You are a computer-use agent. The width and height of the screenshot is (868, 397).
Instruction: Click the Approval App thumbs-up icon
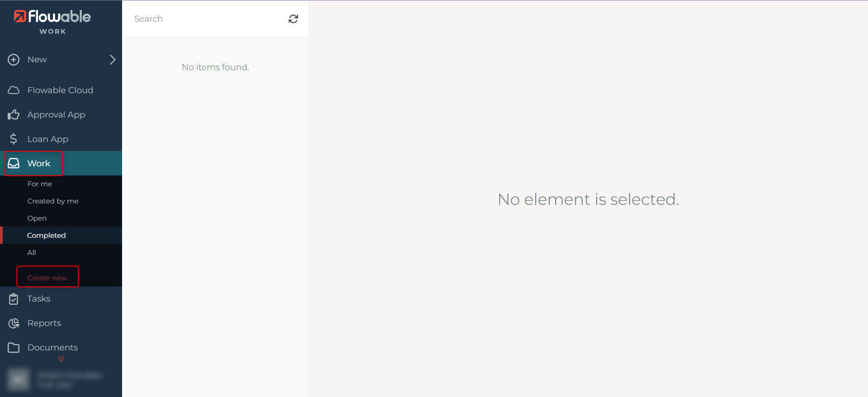pyautogui.click(x=14, y=115)
